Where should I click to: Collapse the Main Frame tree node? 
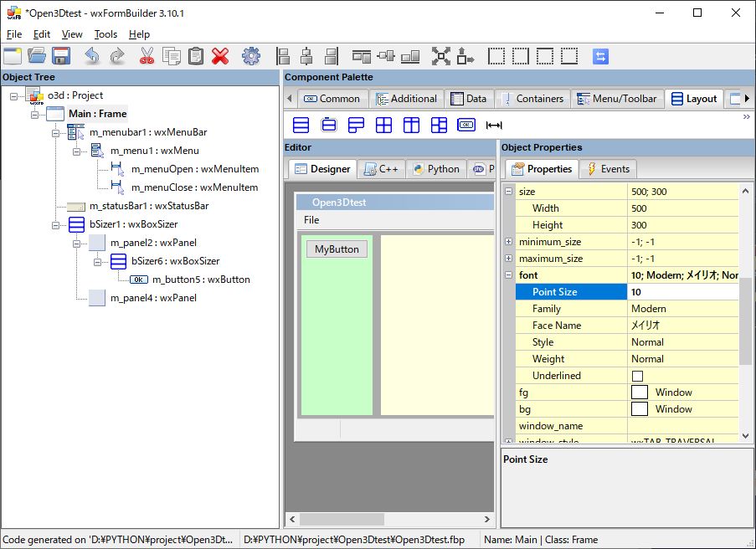coord(34,115)
